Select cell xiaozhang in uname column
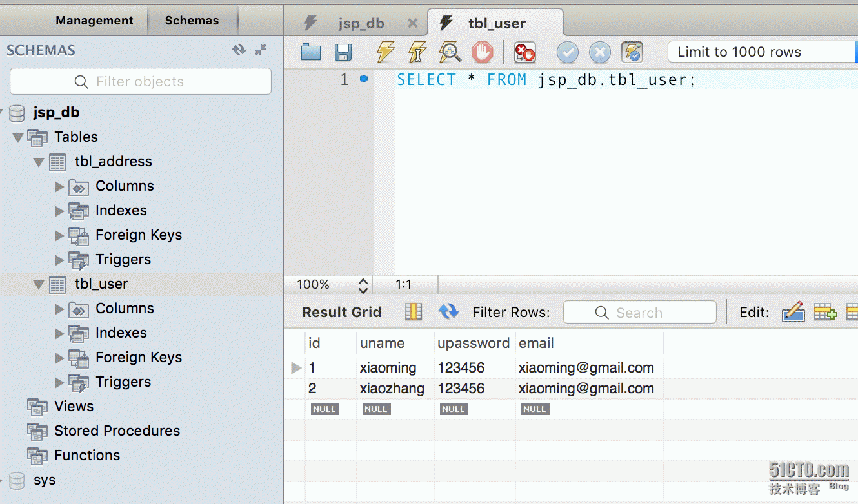 coord(395,389)
